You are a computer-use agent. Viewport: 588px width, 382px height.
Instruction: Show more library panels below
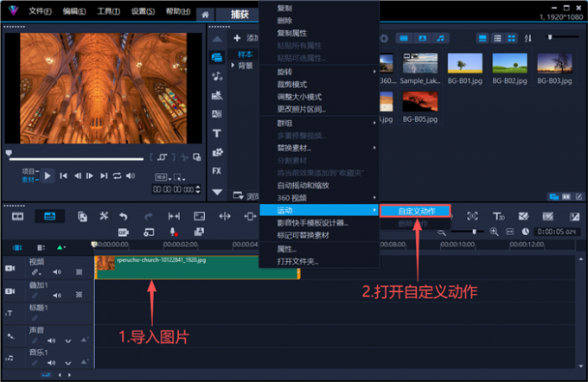pyautogui.click(x=217, y=192)
